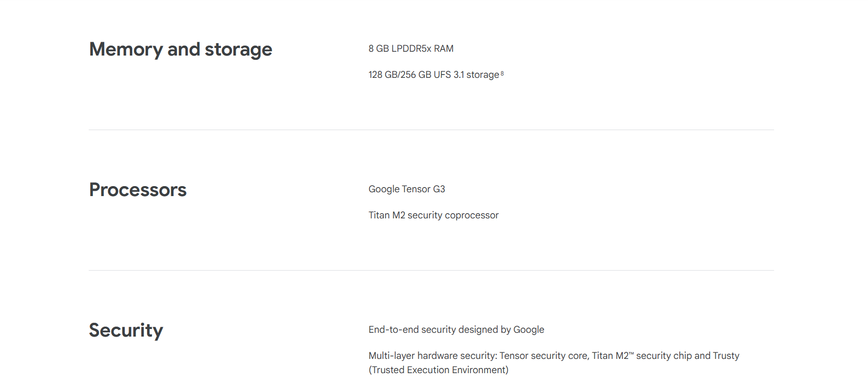
Task: Click End-to-end security designed by Google
Action: tap(456, 329)
